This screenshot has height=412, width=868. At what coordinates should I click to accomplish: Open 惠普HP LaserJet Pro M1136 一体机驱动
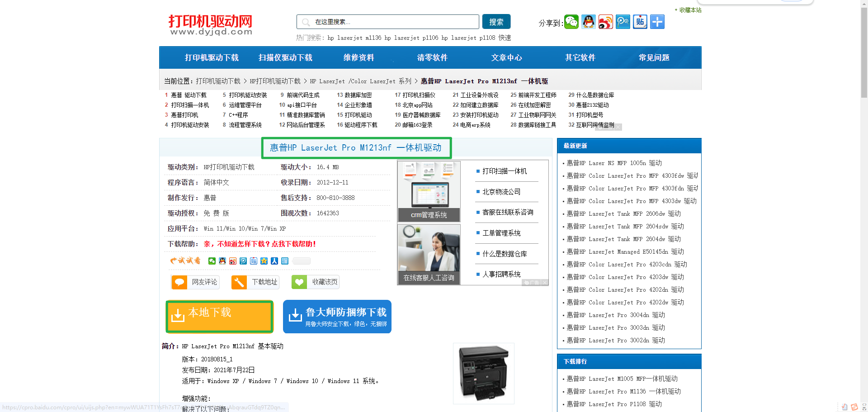coord(623,392)
